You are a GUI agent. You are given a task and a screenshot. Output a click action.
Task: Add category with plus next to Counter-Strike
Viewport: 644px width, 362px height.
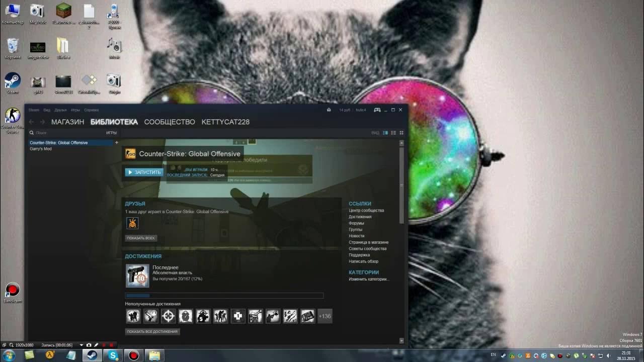click(x=117, y=143)
